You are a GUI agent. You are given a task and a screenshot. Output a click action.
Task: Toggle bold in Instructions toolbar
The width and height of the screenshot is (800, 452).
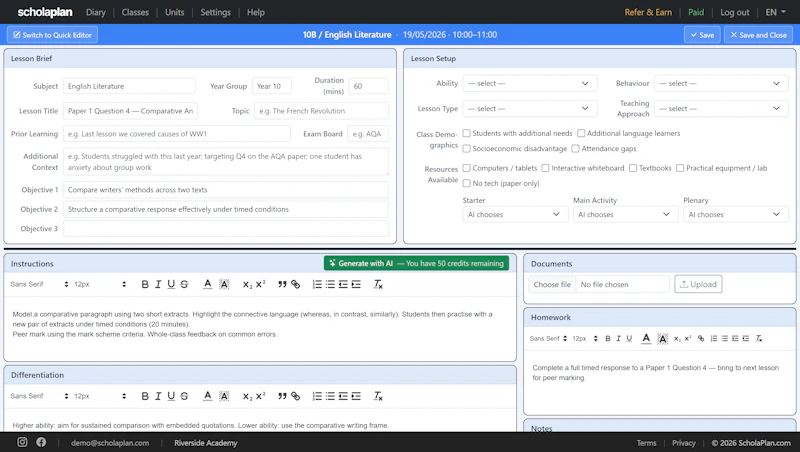pos(145,284)
